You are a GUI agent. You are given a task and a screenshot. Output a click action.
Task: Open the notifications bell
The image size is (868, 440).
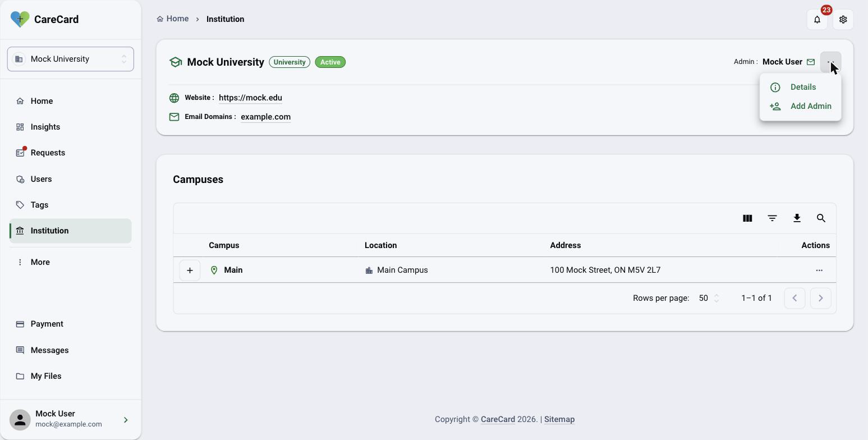817,20
